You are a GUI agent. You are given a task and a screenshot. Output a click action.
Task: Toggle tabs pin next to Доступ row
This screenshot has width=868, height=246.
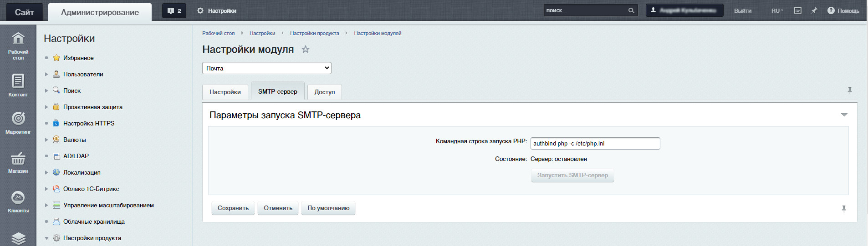(x=850, y=91)
